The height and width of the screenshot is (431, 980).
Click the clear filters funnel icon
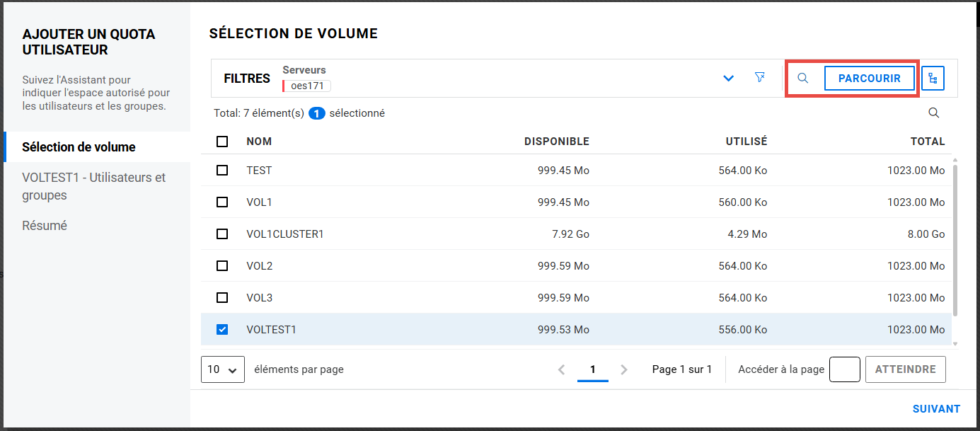click(760, 78)
